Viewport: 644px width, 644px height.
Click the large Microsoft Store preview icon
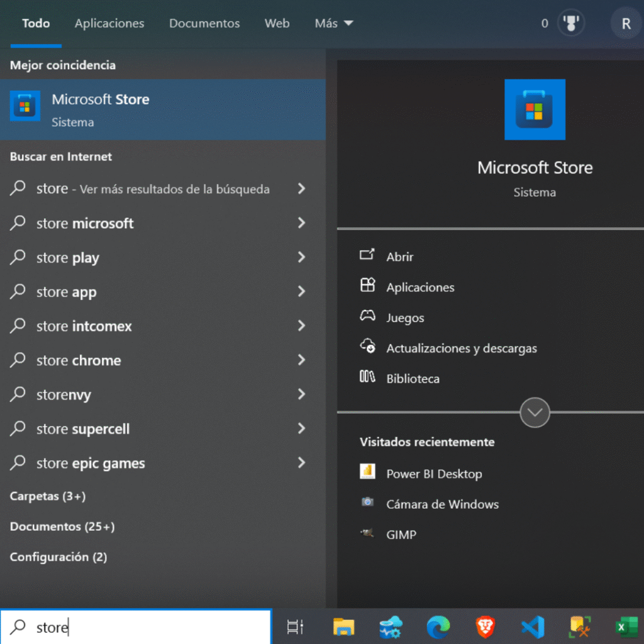point(535,109)
